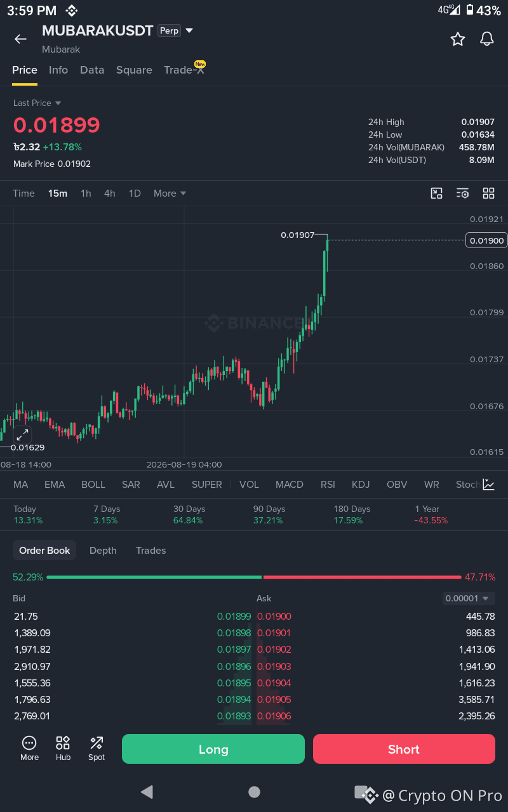Open the Trade-X tab

pyautogui.click(x=184, y=69)
